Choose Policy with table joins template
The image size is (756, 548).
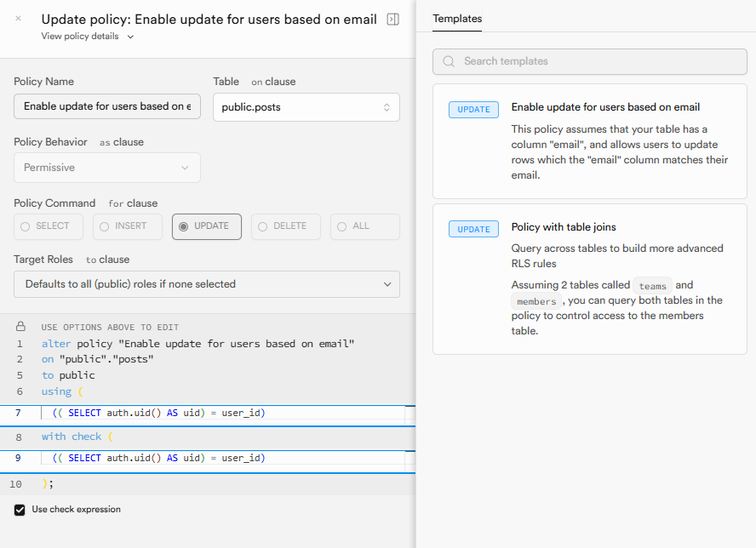(x=590, y=279)
